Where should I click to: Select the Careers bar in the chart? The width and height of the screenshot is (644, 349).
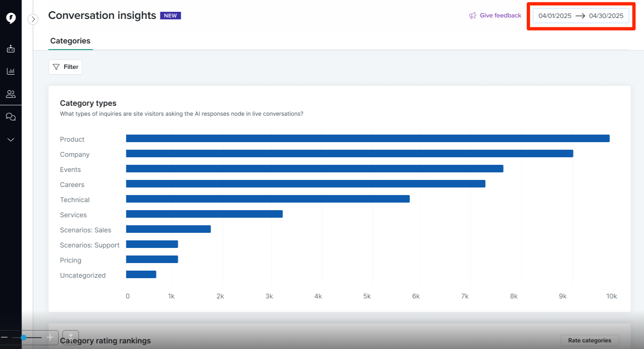tap(306, 184)
